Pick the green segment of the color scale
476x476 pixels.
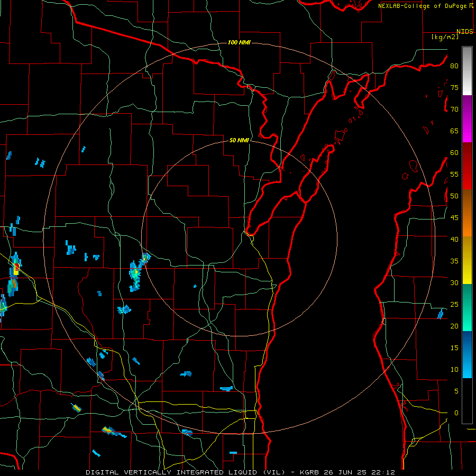coord(467,307)
